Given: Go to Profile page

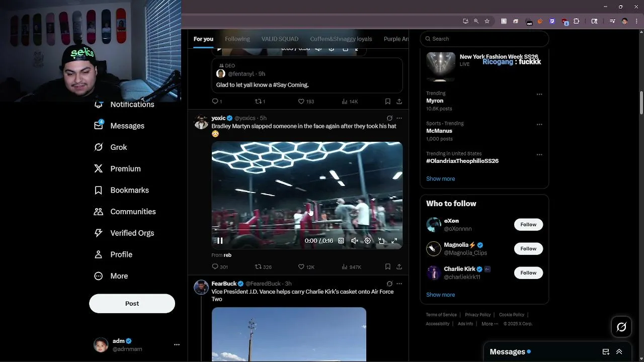Looking at the screenshot, I should [x=113, y=254].
